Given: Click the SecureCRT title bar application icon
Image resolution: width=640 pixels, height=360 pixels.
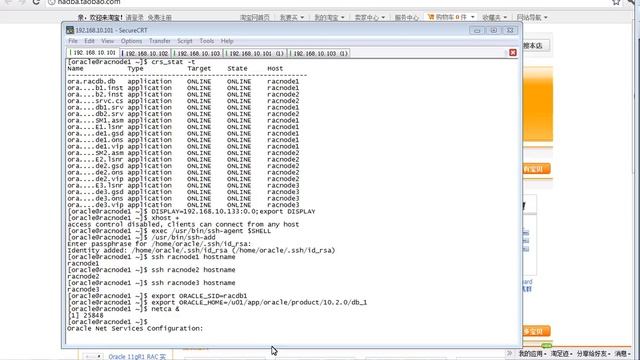Looking at the screenshot, I should 70,30.
